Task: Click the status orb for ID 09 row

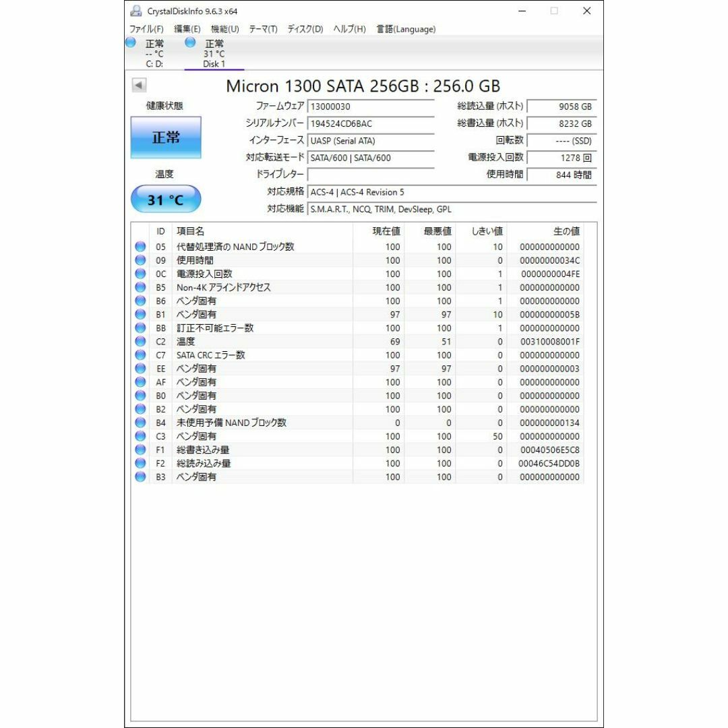Action: click(140, 260)
